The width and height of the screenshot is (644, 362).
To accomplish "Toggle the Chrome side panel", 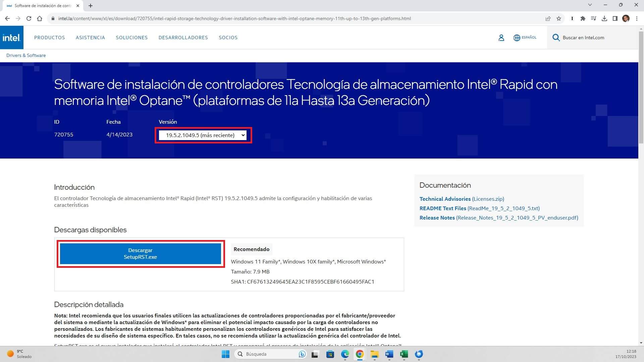I will 615,19.
